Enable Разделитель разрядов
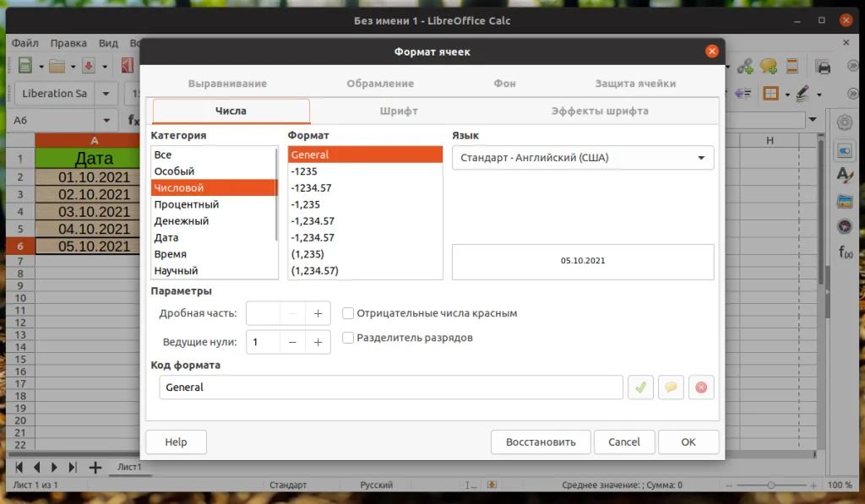This screenshot has height=504, width=865. coord(347,338)
